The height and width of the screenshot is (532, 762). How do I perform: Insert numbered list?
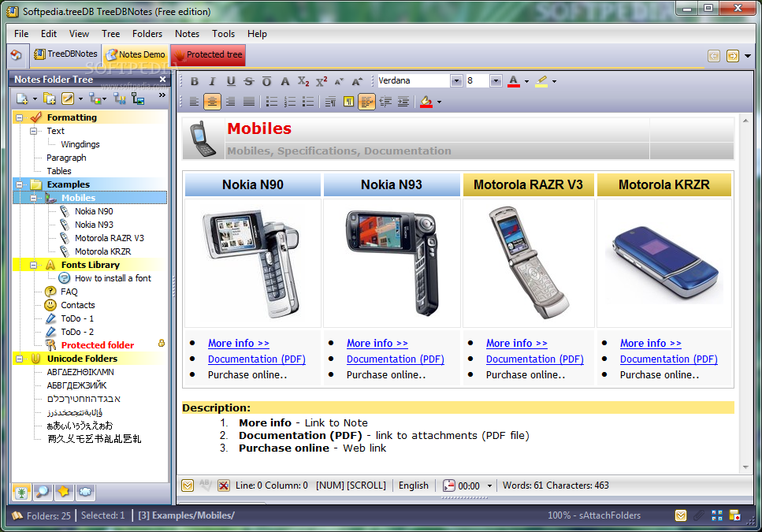pos(290,102)
